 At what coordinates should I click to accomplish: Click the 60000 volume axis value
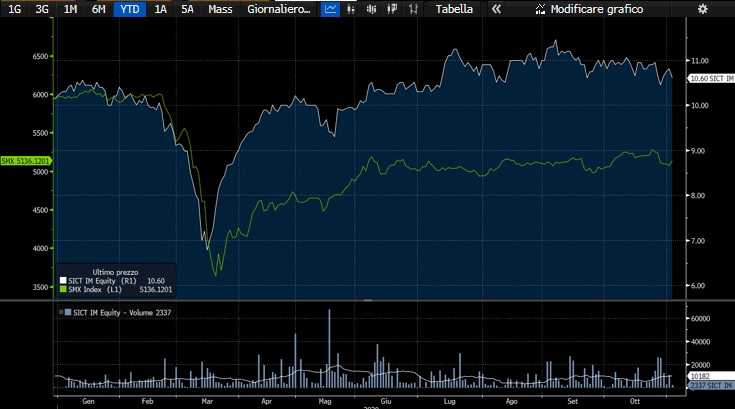tap(701, 319)
